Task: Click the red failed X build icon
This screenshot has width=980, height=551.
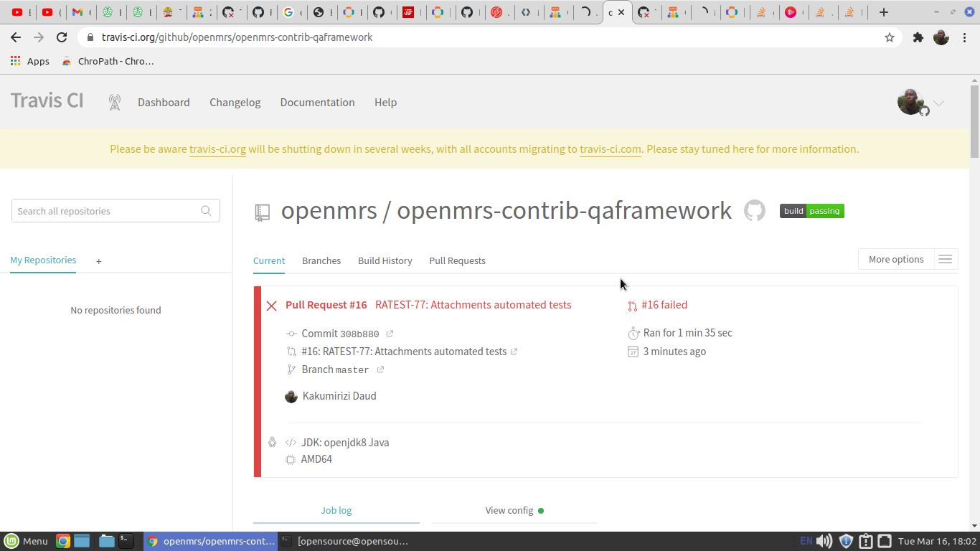Action: coord(271,306)
